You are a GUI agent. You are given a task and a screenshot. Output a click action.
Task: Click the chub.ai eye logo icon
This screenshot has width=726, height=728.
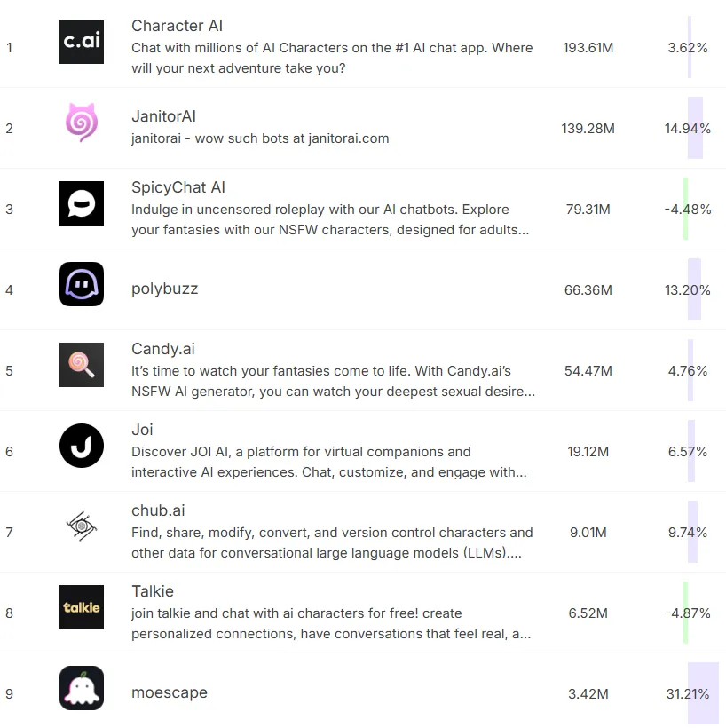coord(82,526)
